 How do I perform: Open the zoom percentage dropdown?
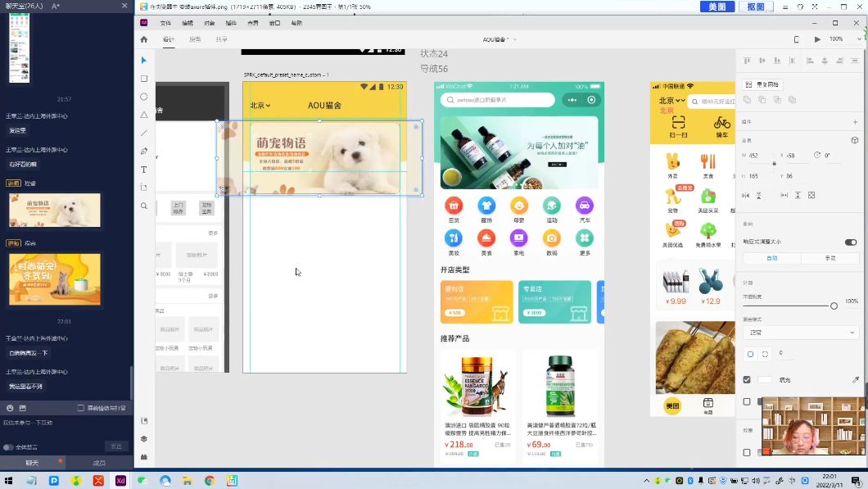[842, 39]
